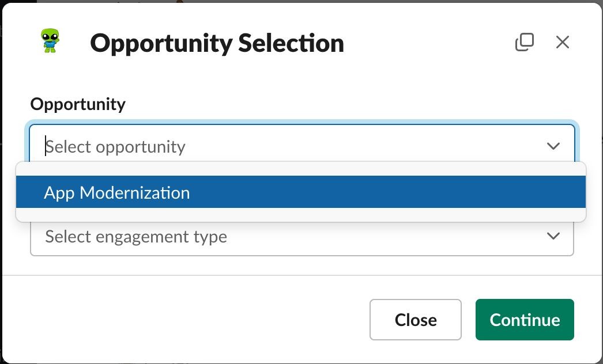This screenshot has height=364, width=603.
Task: Focus the Select opportunity search field
Action: point(302,146)
